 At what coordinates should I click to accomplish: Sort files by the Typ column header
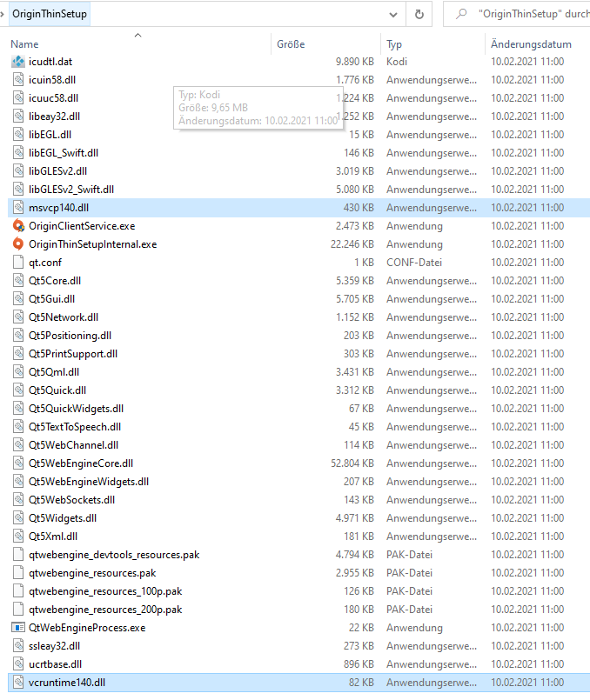point(394,44)
